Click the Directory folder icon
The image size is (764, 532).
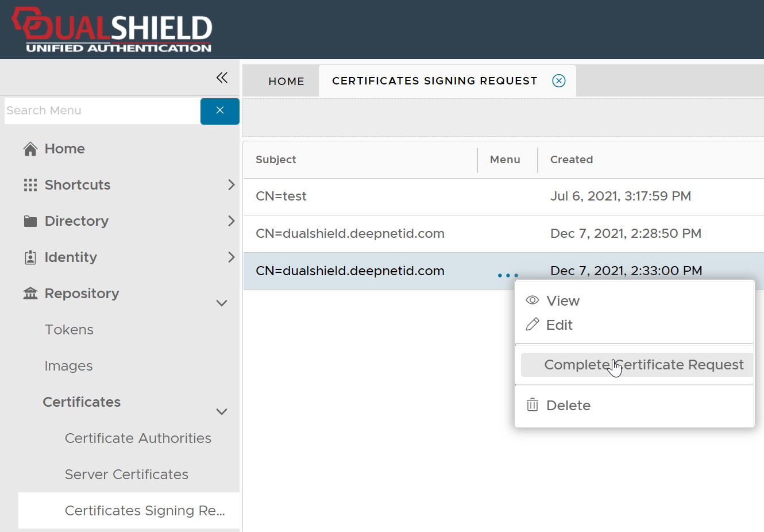[30, 221]
